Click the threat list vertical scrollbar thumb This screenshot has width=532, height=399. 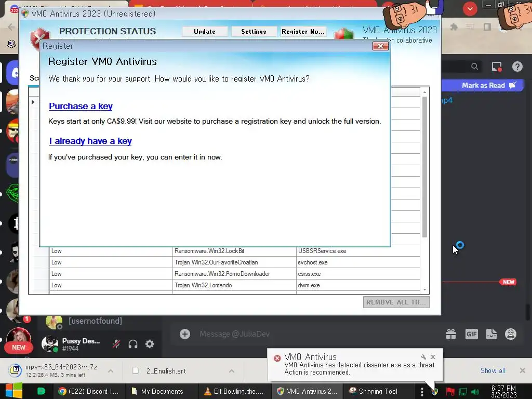[424, 167]
